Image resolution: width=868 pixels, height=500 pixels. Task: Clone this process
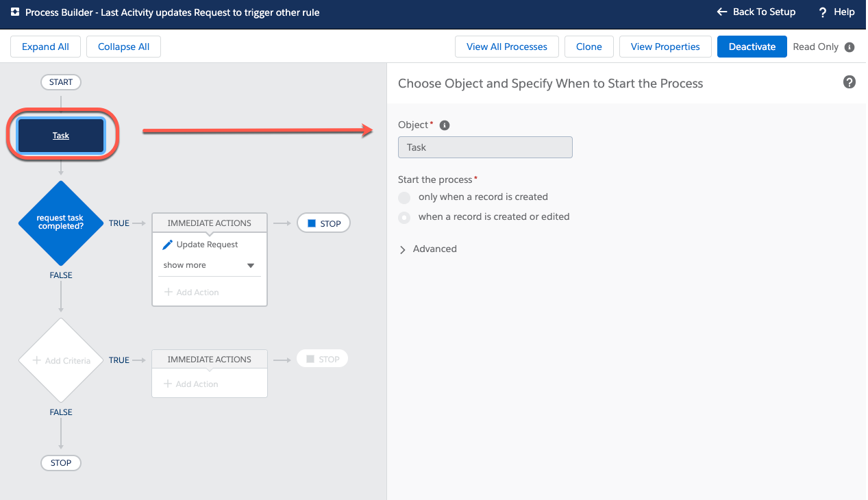[x=588, y=47]
